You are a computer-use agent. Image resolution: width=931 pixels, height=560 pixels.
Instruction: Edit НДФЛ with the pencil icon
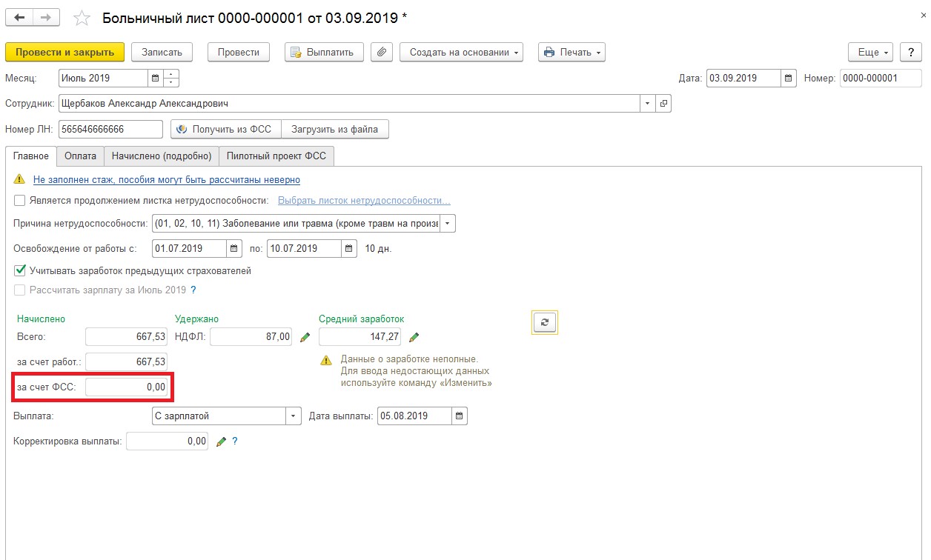(305, 338)
